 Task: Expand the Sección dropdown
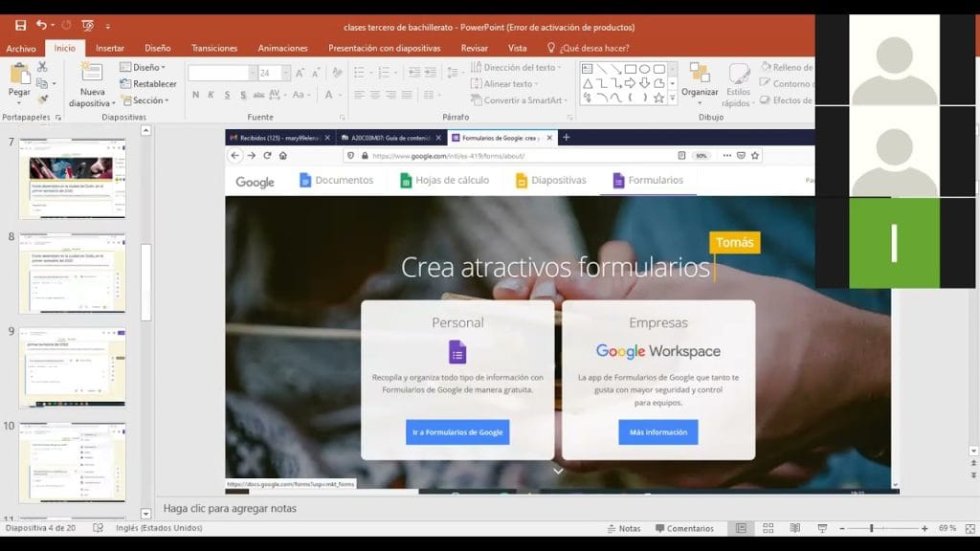(147, 100)
